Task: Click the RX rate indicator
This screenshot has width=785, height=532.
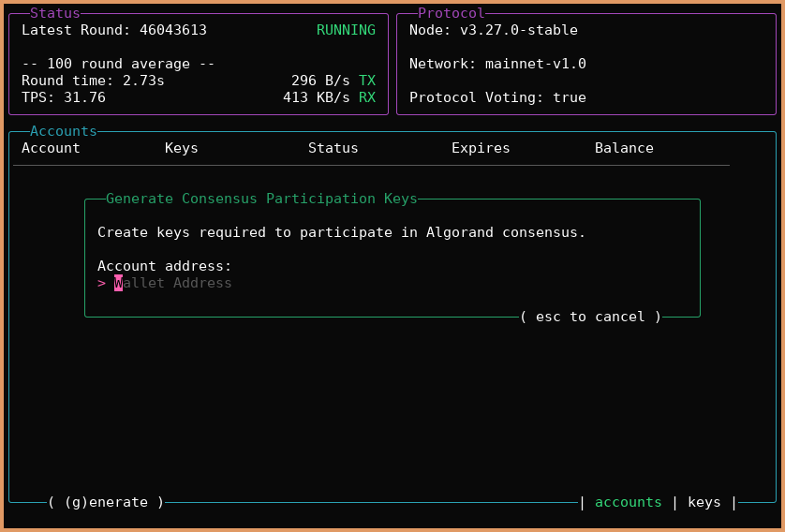Action: (x=329, y=97)
